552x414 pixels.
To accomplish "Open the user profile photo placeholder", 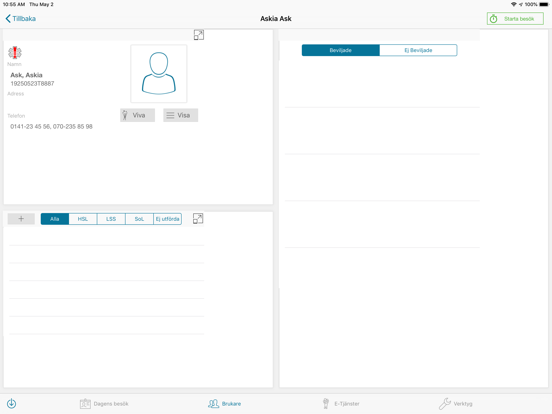I will coord(159,74).
